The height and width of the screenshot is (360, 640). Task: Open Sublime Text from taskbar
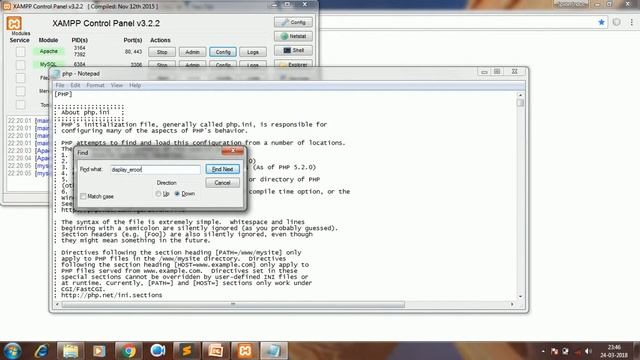click(x=187, y=351)
